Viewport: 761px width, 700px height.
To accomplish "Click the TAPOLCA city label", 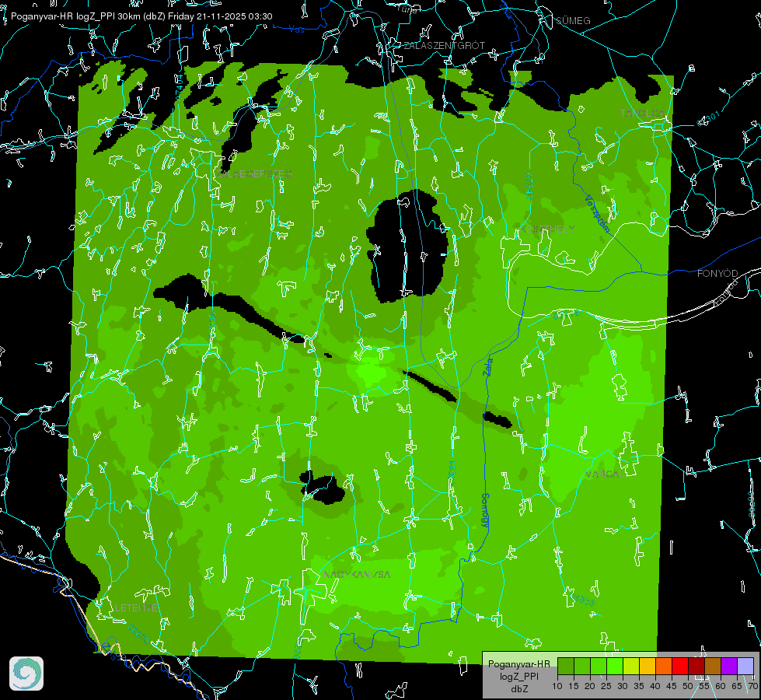I will click(x=642, y=114).
